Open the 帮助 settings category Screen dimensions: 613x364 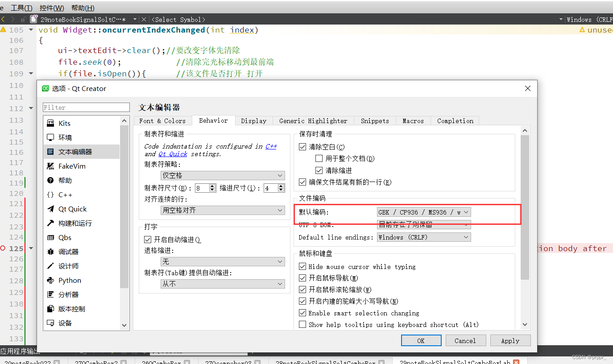82,180
